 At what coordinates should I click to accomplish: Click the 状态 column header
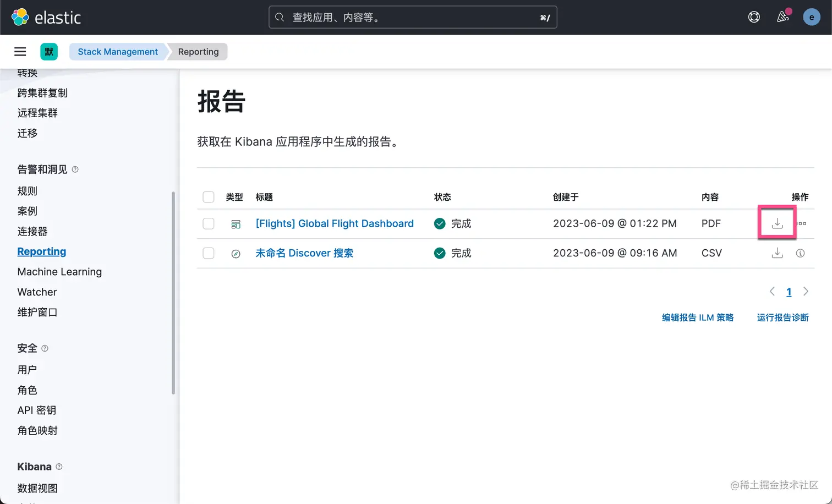(x=442, y=197)
